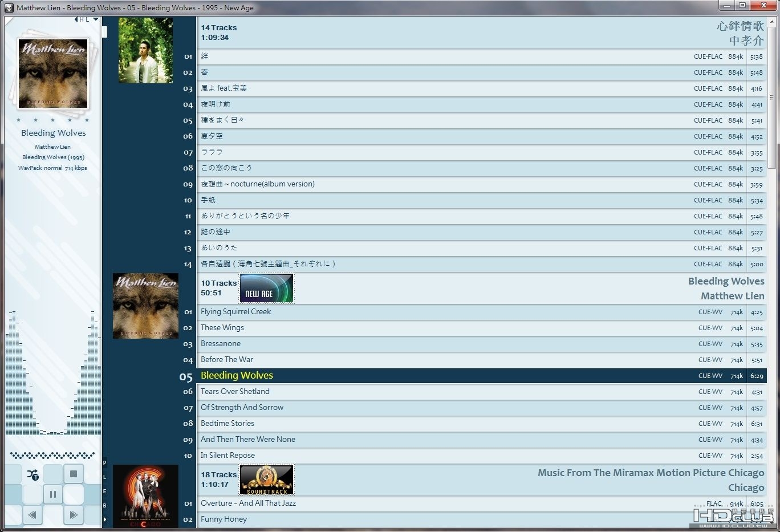
Task: Click 'Music From The Miramax Motion Picture Chicago' header
Action: [x=651, y=473]
